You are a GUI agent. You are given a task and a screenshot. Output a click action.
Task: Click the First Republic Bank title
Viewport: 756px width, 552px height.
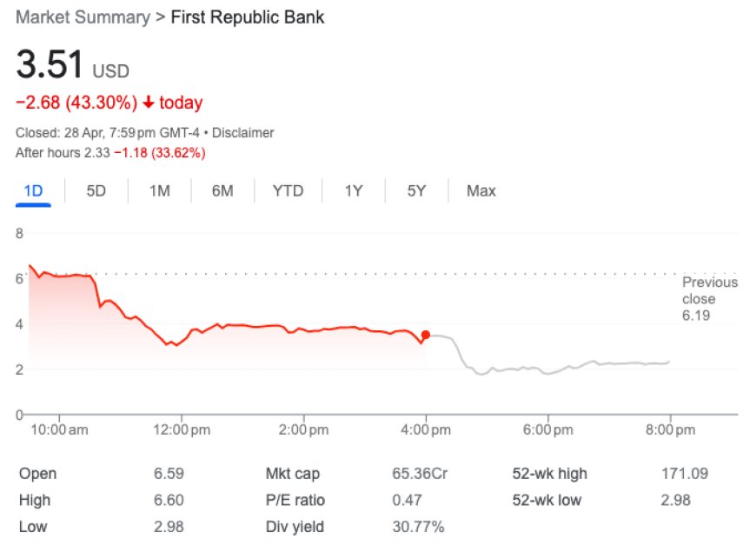click(x=247, y=17)
